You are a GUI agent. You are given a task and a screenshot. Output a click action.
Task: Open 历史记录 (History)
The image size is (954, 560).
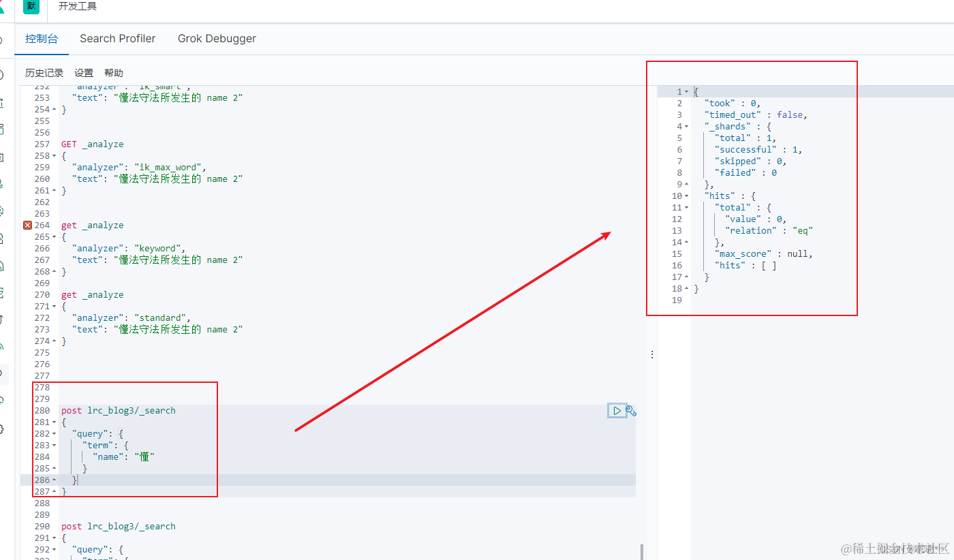coord(44,73)
